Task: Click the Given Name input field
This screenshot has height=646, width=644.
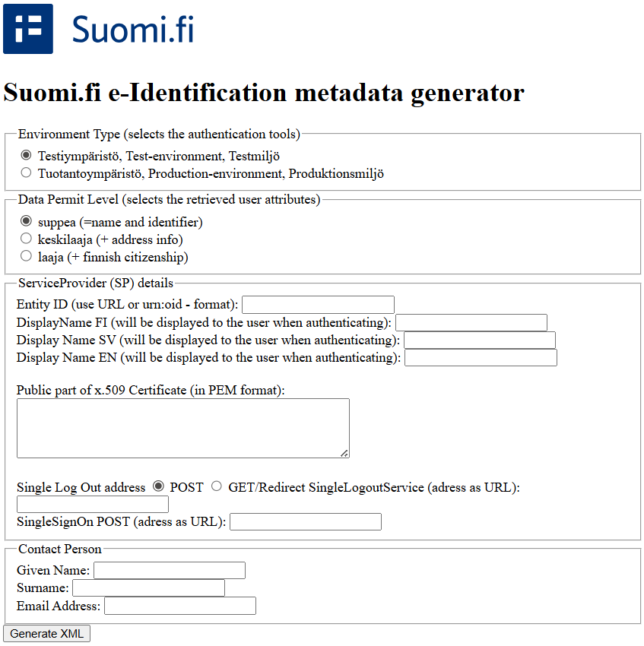Action: pos(170,570)
